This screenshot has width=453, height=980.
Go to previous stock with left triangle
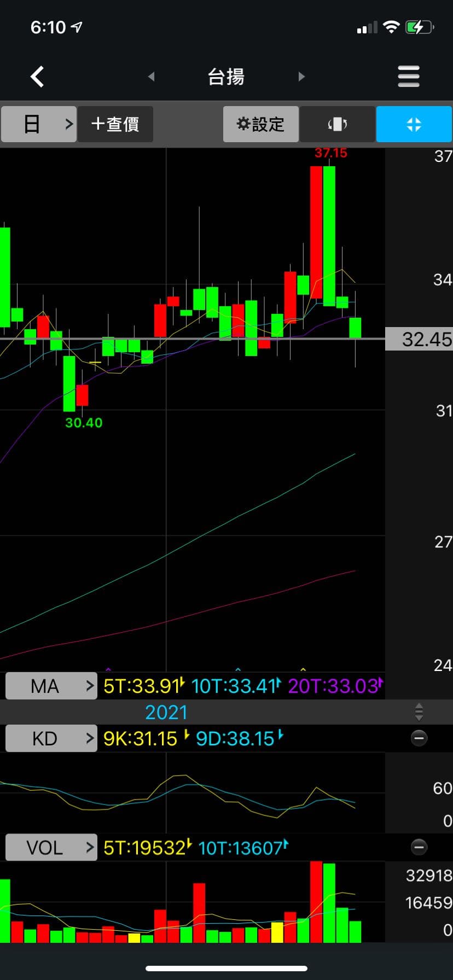[152, 77]
